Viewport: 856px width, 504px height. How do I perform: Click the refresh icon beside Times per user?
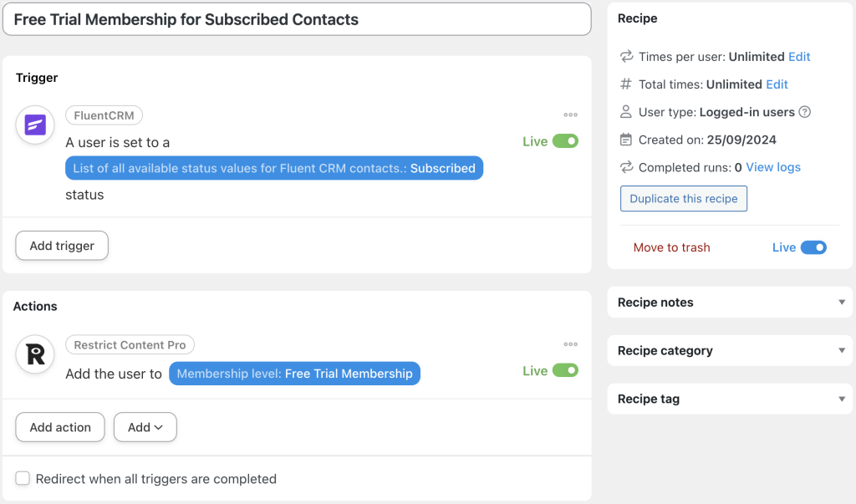point(626,56)
